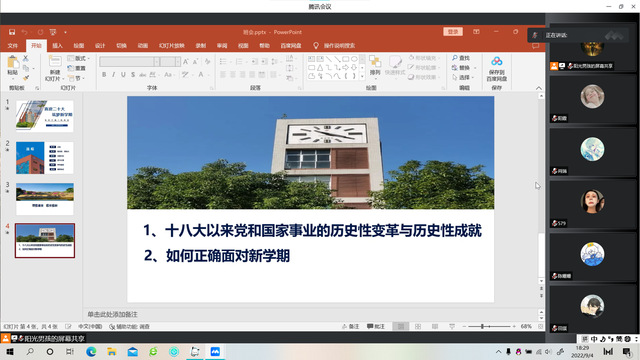
Task: Expand shapes gallery more arrow
Action: (362, 76)
